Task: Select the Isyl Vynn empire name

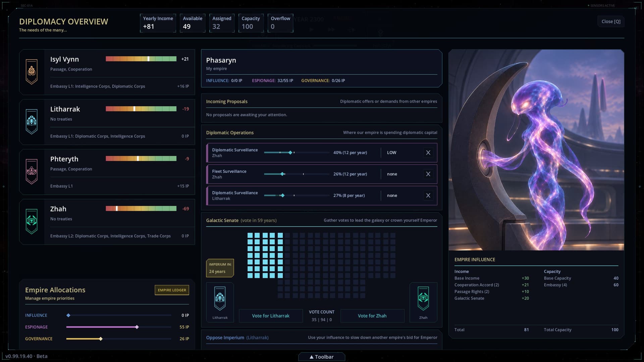Action: click(64, 59)
